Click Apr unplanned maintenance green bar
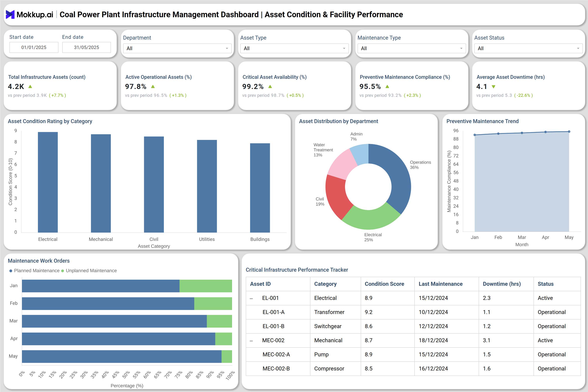Screen dimensions: 588x392 [223, 339]
